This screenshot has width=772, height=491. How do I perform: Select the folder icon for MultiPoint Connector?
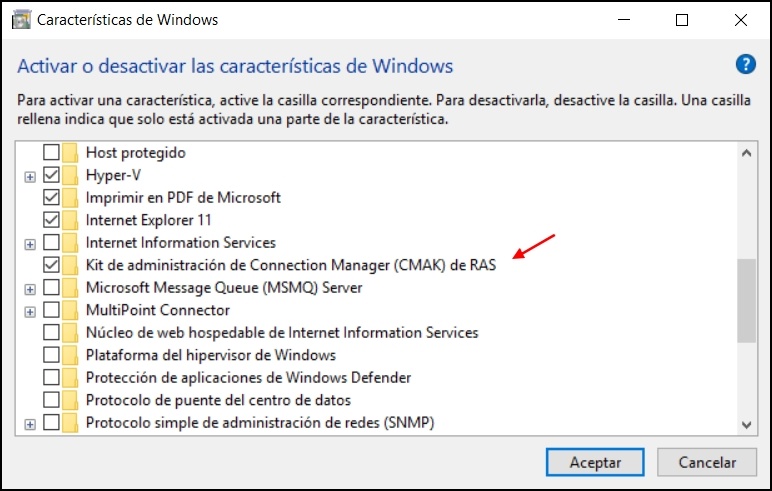(70, 310)
